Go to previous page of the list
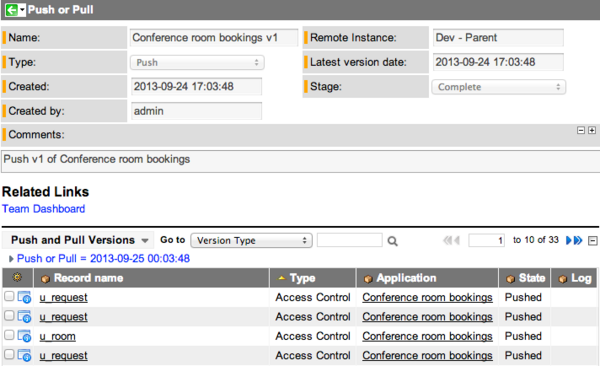This screenshot has width=600, height=366. (x=457, y=240)
